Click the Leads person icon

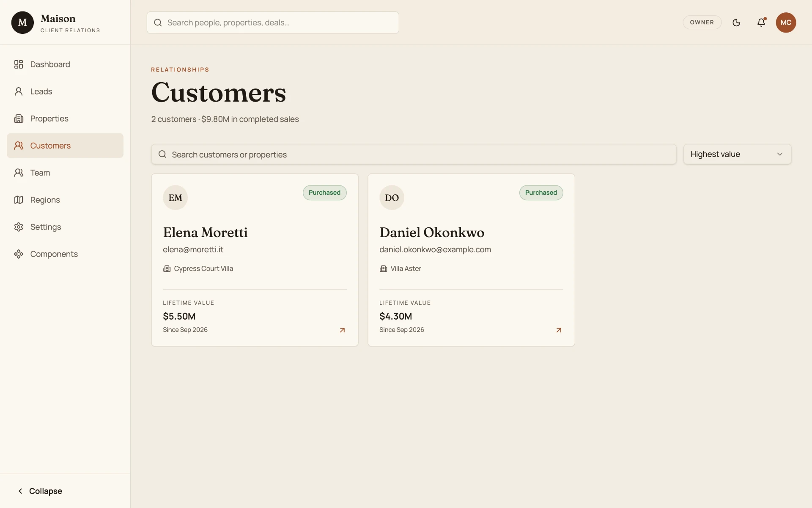coord(19,91)
